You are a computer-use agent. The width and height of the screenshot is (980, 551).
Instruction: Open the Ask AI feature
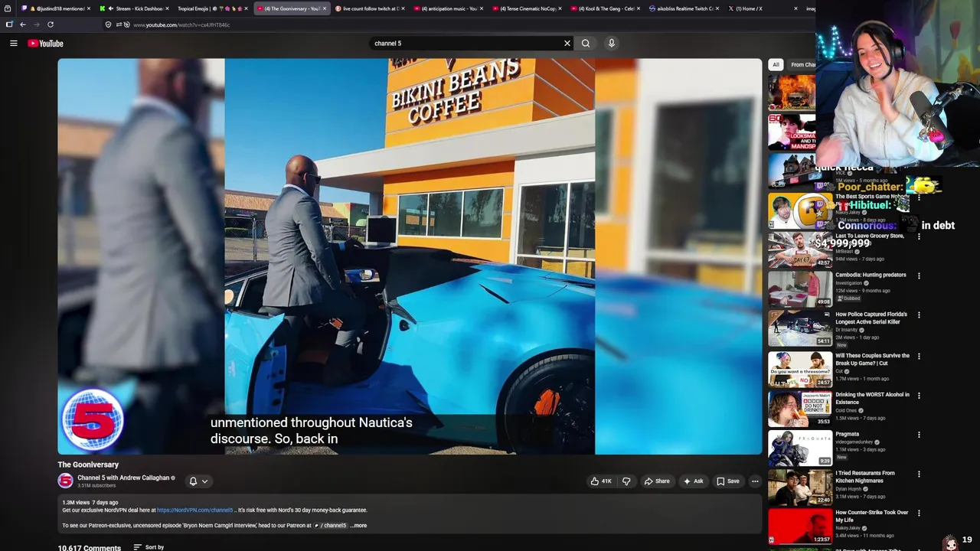coord(694,481)
